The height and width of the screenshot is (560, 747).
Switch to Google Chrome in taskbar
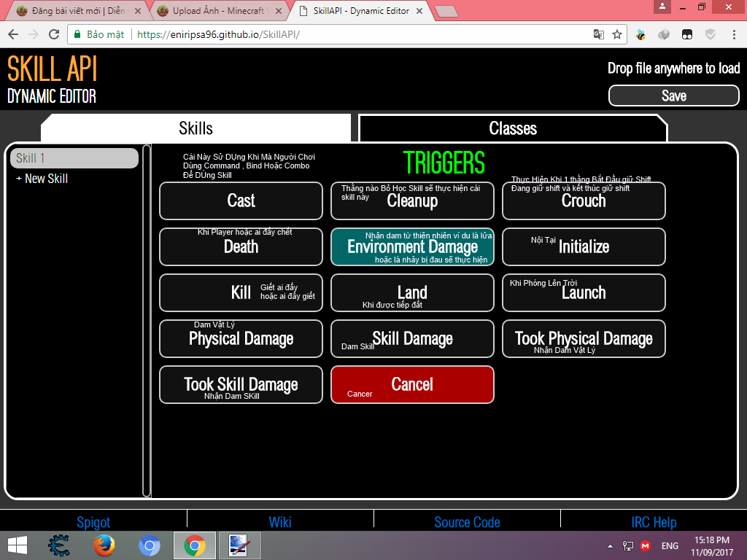(195, 545)
